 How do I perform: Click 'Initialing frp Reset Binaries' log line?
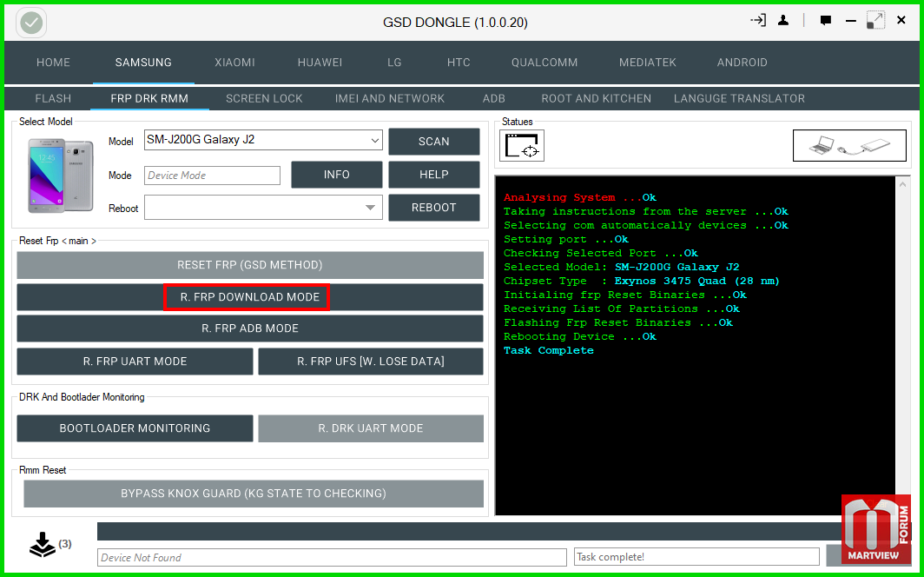click(x=625, y=295)
